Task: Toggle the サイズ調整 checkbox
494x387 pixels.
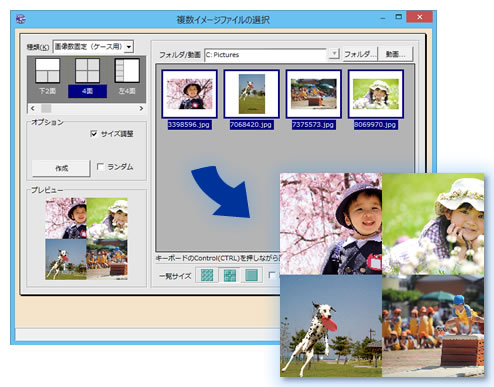Action: tap(94, 134)
